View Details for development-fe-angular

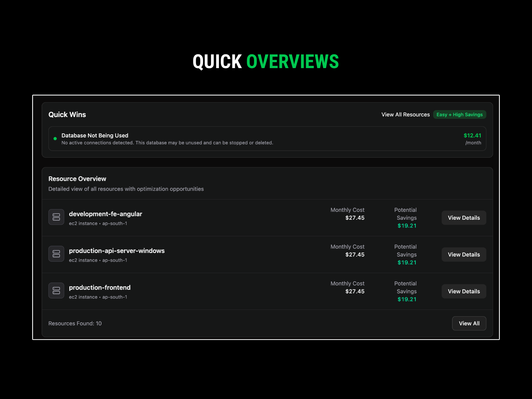pyautogui.click(x=464, y=218)
